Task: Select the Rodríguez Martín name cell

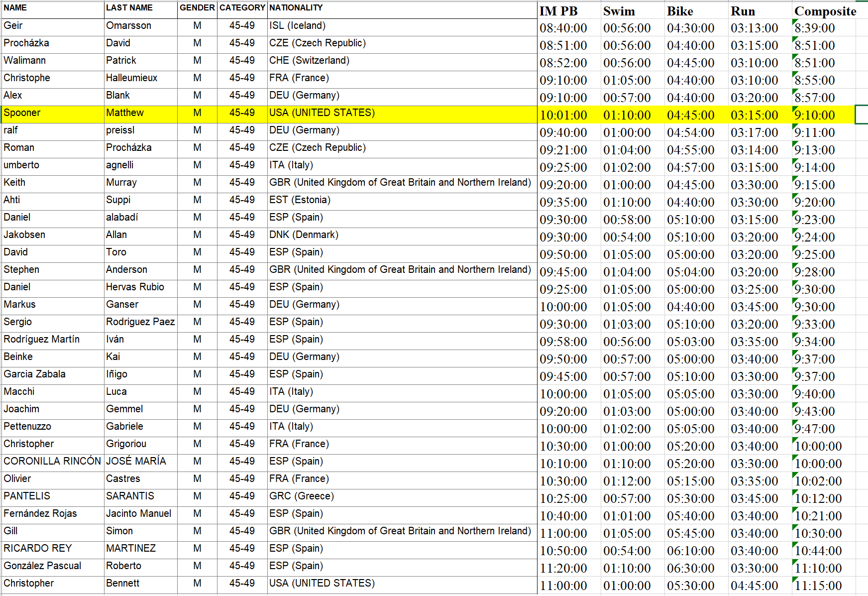Action: (52, 341)
